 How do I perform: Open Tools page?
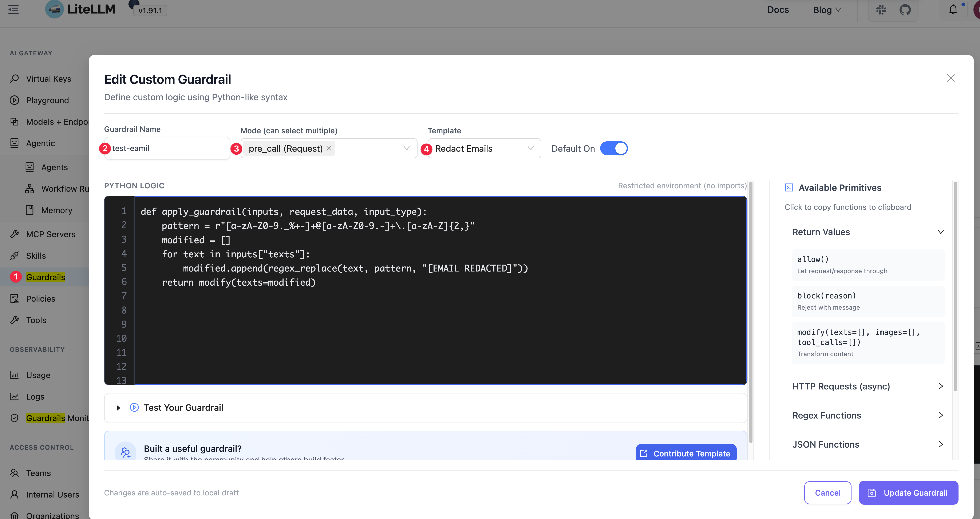pyautogui.click(x=36, y=320)
